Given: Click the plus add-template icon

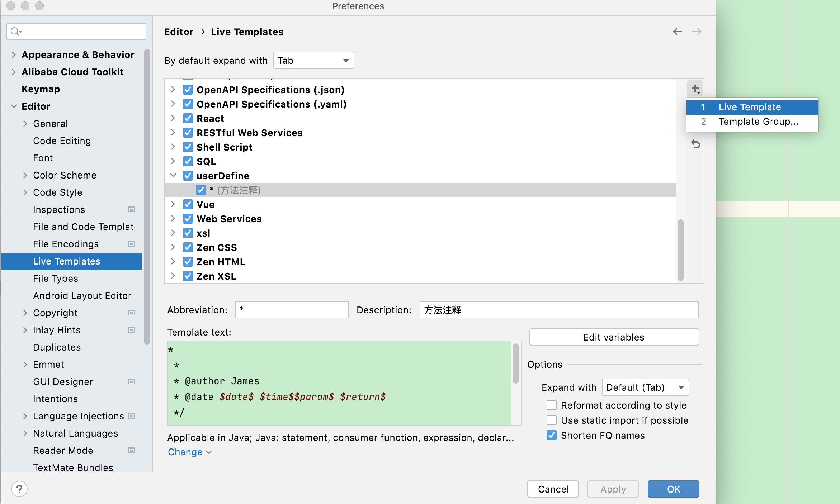Looking at the screenshot, I should point(695,89).
